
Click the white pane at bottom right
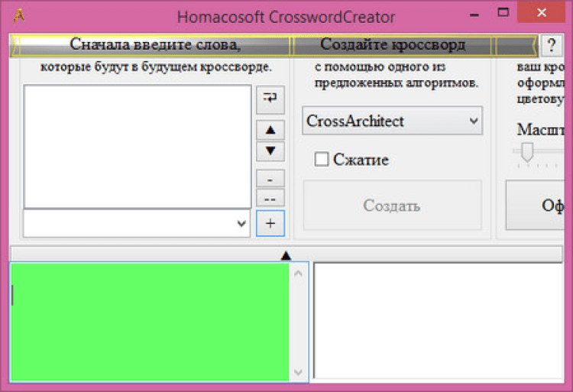click(x=439, y=321)
